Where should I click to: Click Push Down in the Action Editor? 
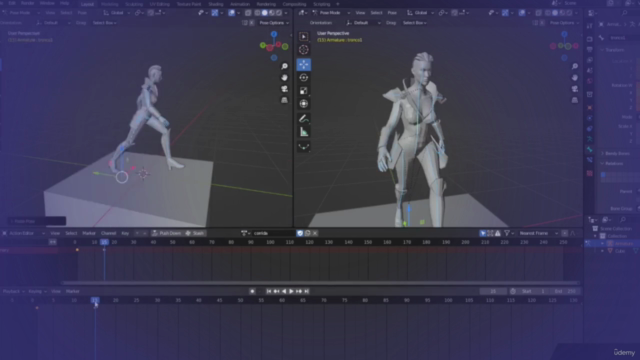coord(167,233)
